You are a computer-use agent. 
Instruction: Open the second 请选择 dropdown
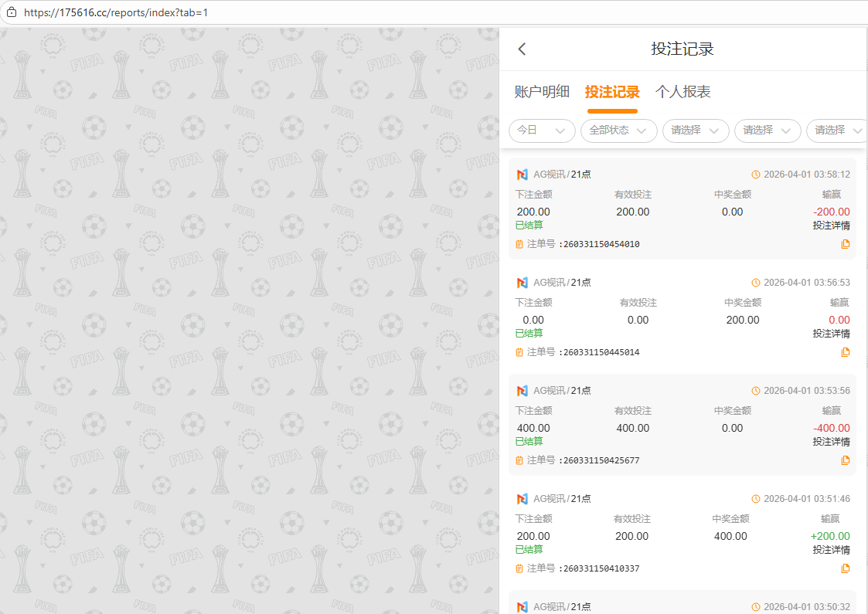pos(768,131)
